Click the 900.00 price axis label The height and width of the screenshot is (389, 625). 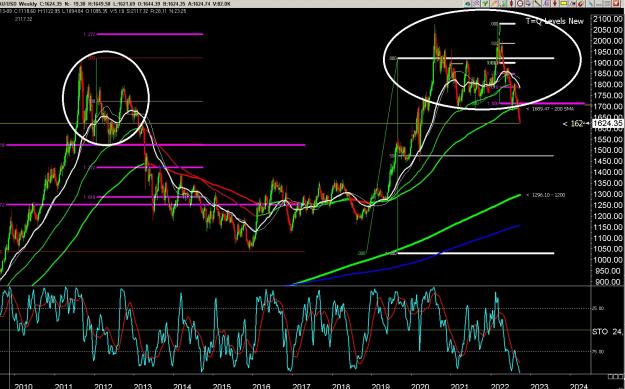point(609,282)
